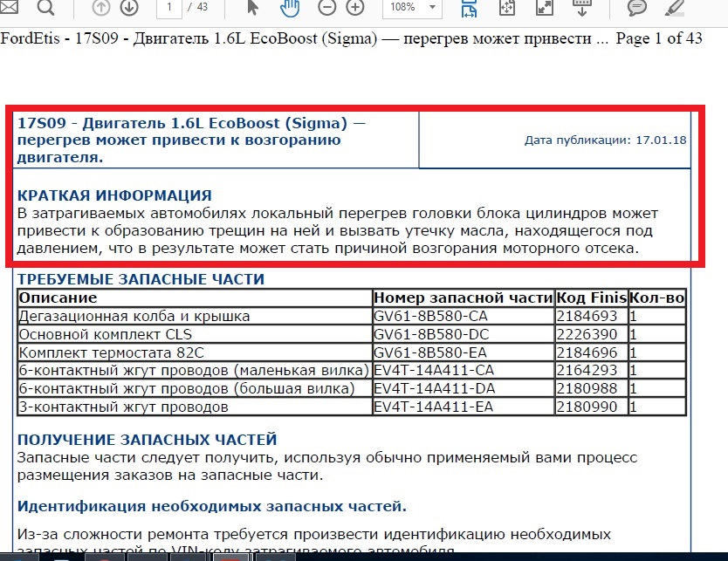Screen dimensions: 728x561
Task: Select the arrow selection tool
Action: (252, 7)
